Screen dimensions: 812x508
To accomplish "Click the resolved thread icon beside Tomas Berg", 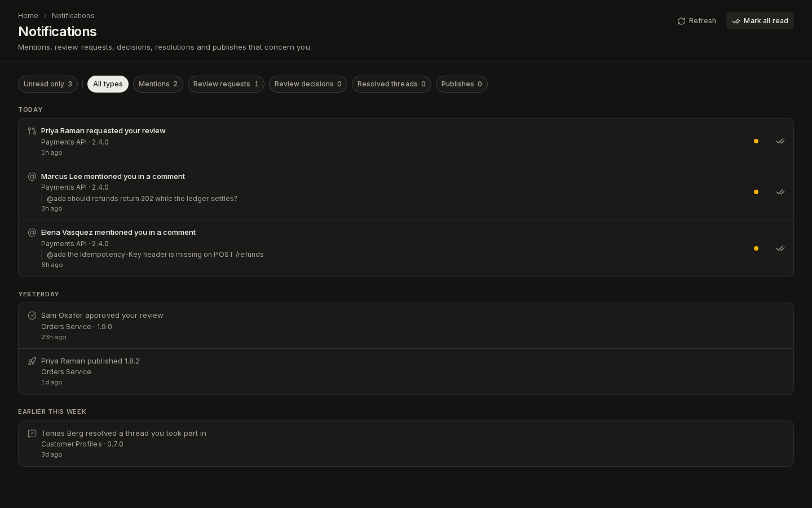I will click(32, 433).
